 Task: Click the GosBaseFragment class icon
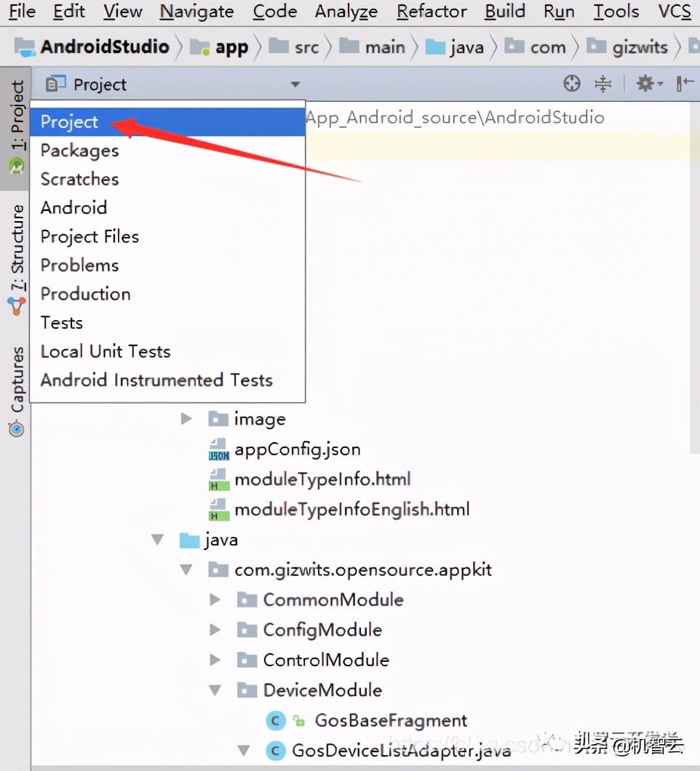[x=276, y=721]
